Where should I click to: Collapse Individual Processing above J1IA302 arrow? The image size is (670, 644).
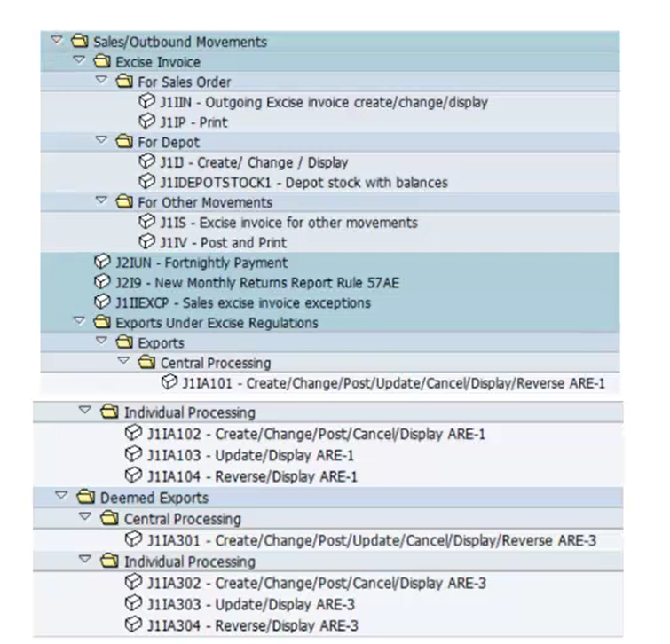point(85,559)
